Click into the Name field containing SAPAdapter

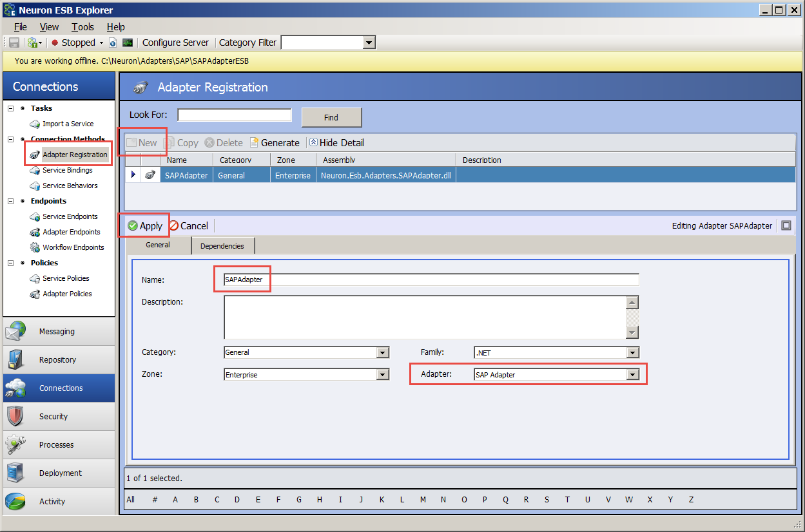coord(431,280)
